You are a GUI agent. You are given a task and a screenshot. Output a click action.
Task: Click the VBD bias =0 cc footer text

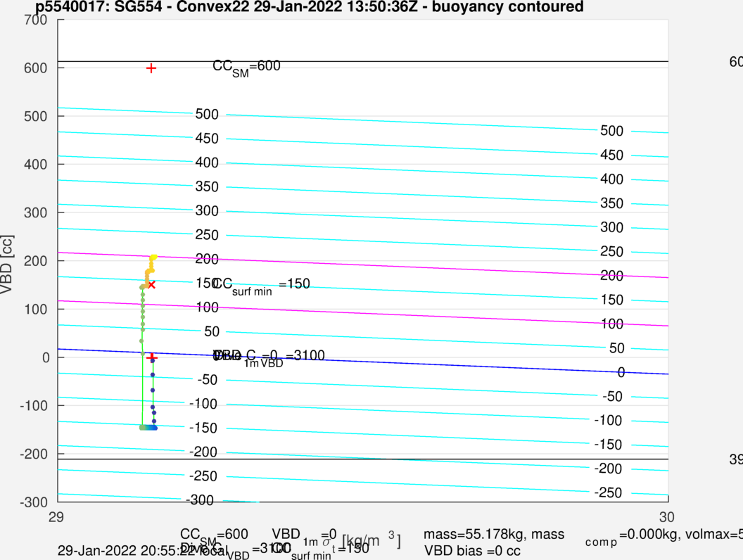tap(472, 551)
